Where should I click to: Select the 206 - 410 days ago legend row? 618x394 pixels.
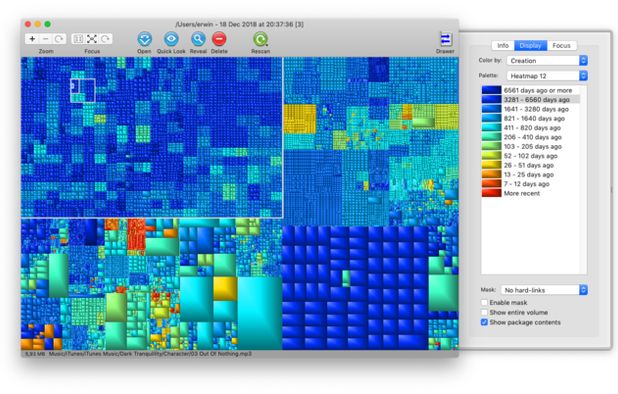531,137
